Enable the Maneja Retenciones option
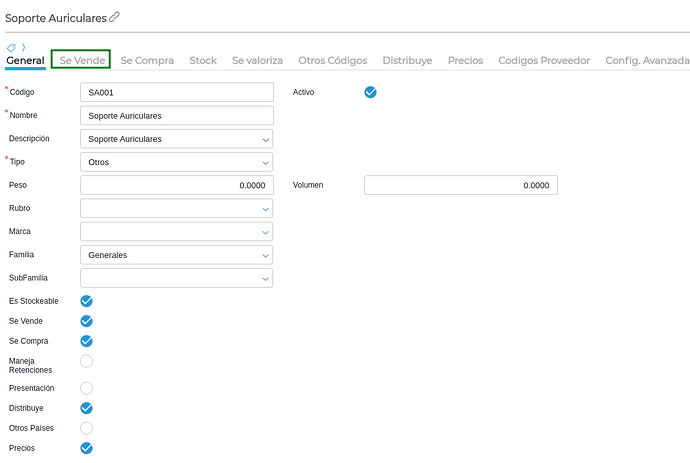690x463 pixels. pos(86,361)
